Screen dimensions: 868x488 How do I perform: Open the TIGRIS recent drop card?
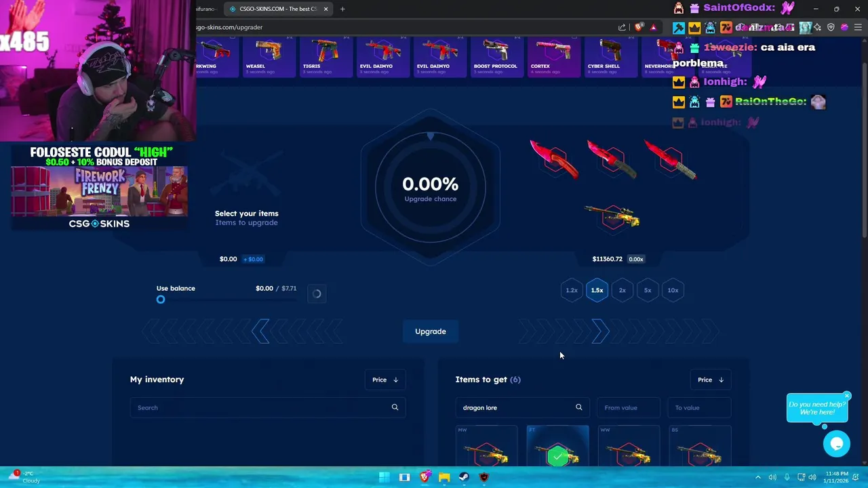(x=325, y=58)
